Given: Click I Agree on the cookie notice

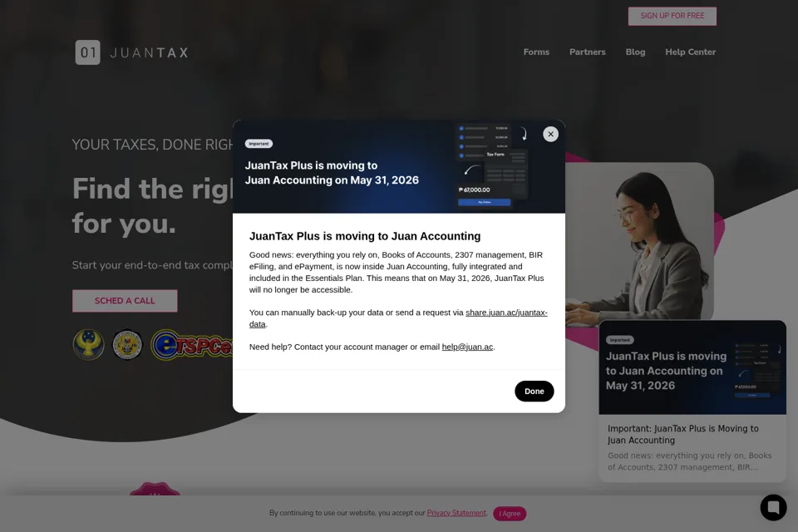Looking at the screenshot, I should tap(510, 514).
